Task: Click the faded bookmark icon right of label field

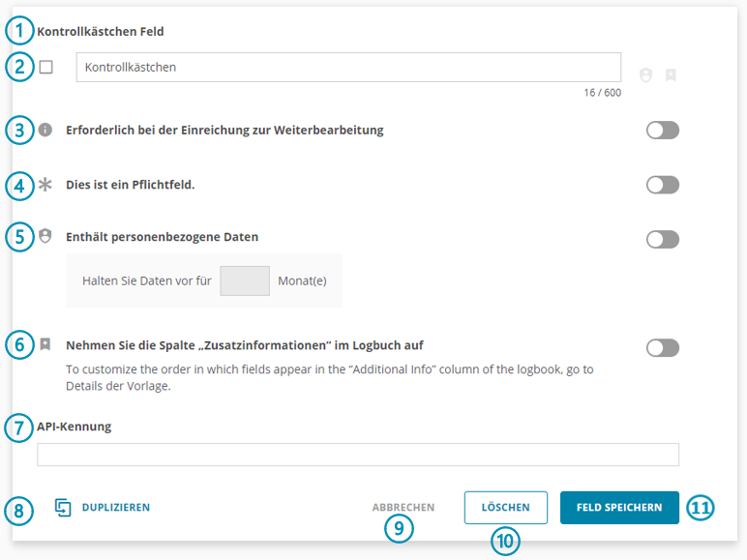Action: [x=671, y=74]
